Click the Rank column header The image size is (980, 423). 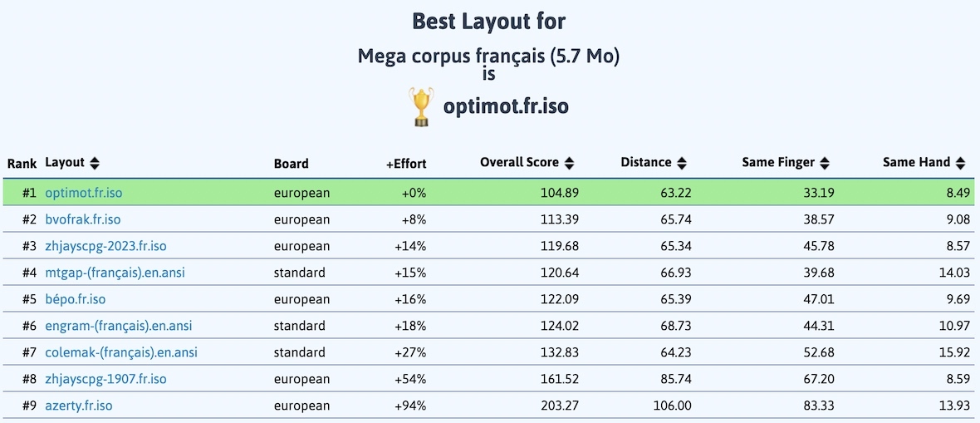click(x=22, y=164)
